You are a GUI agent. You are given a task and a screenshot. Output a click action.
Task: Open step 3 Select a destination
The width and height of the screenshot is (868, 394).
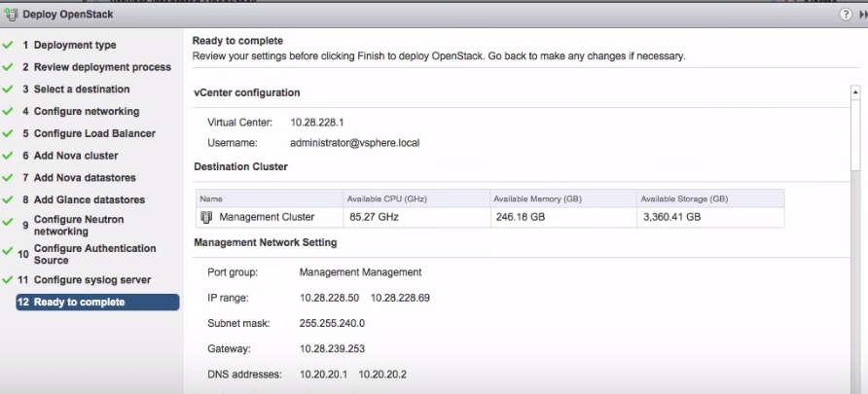[82, 90]
